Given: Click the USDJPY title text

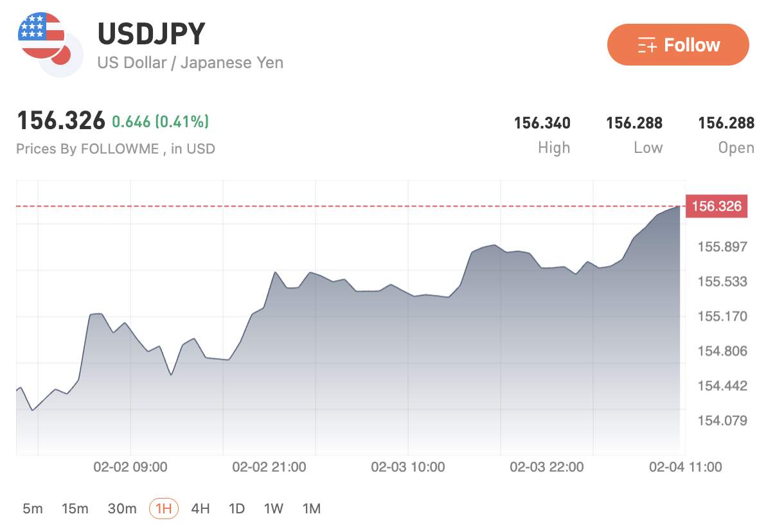Looking at the screenshot, I should click(x=150, y=33).
